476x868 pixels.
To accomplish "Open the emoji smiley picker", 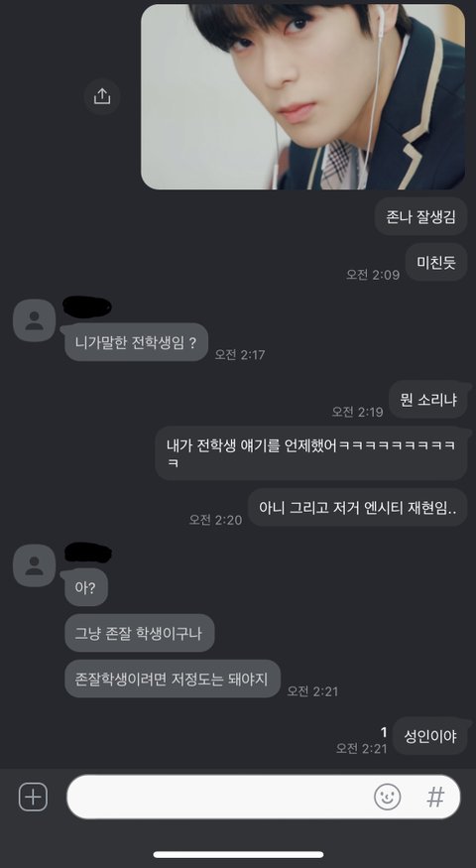I will point(388,798).
